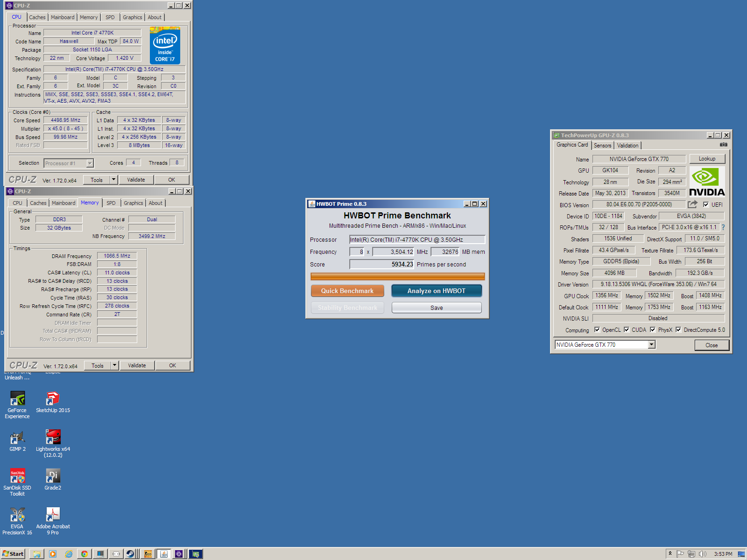The image size is (747, 560).
Task: Open the Validation tab in GPU-Z
Action: 627,146
